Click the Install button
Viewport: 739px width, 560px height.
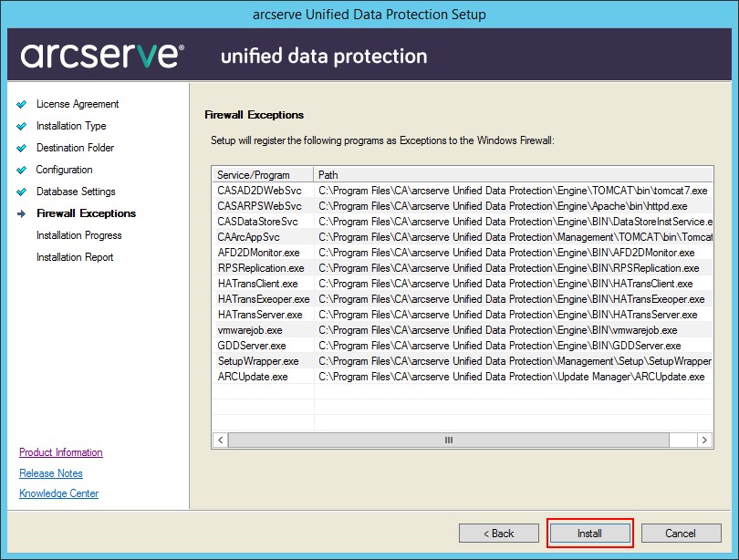[589, 534]
